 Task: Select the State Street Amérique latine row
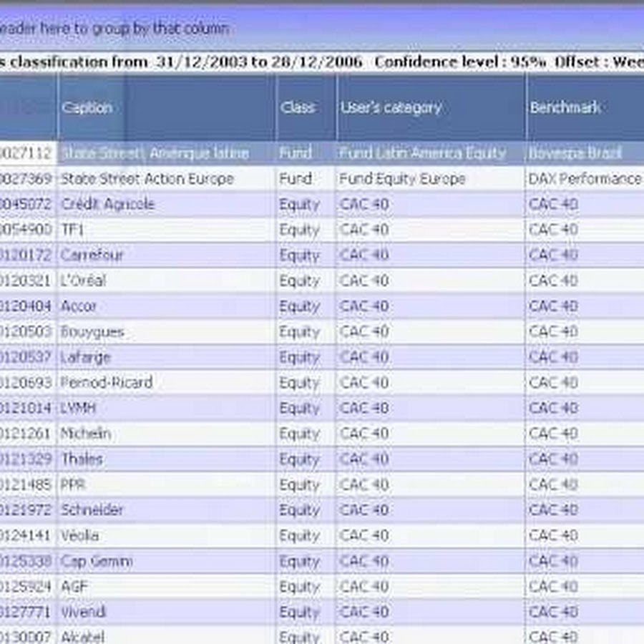[x=155, y=153]
